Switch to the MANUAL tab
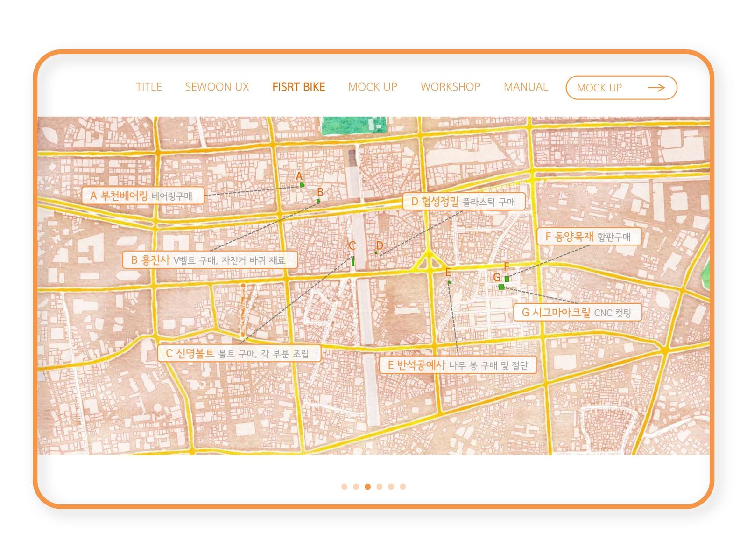Screen dimensions: 747x560 (526, 87)
